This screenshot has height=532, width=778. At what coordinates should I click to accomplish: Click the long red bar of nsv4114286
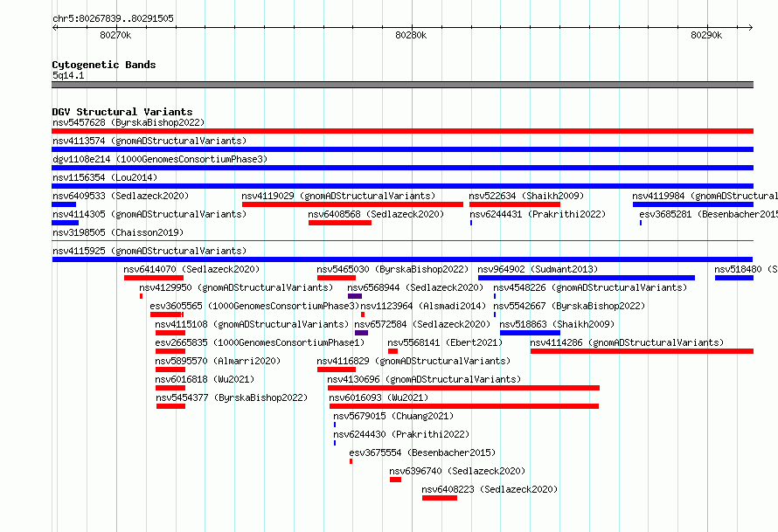(x=642, y=351)
